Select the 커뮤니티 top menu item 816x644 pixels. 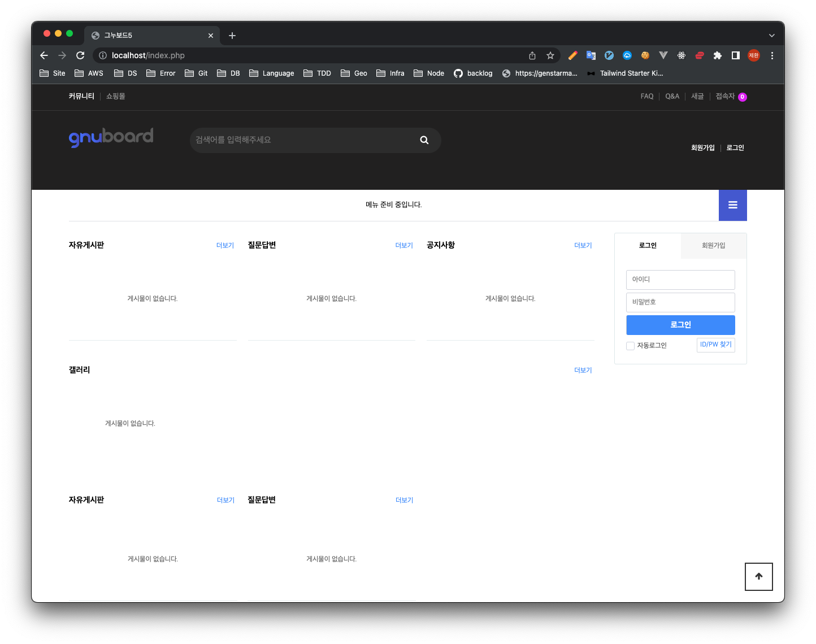(x=81, y=97)
